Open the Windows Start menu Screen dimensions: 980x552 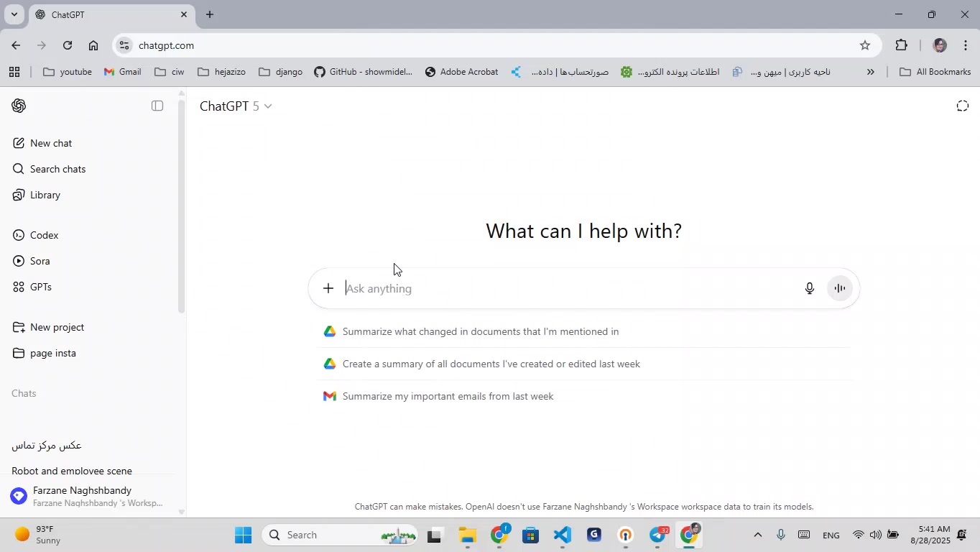click(x=244, y=535)
